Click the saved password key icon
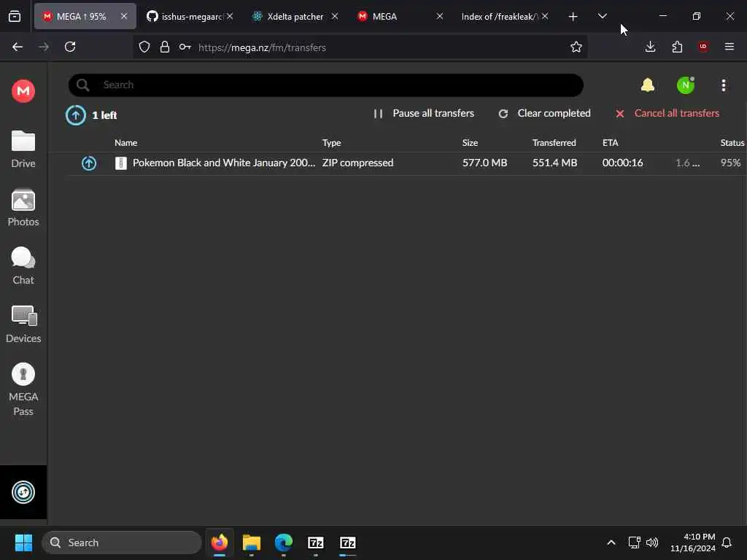 185,47
